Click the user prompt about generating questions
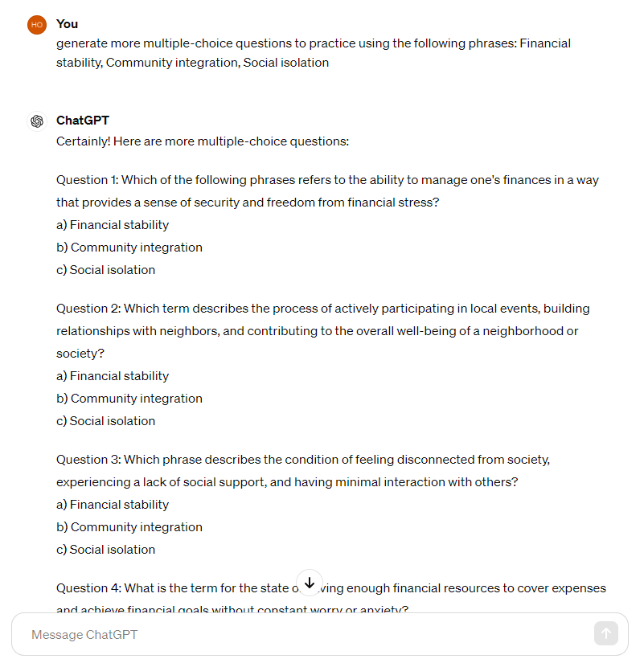Viewport: 644px width, 659px height. tap(314, 53)
